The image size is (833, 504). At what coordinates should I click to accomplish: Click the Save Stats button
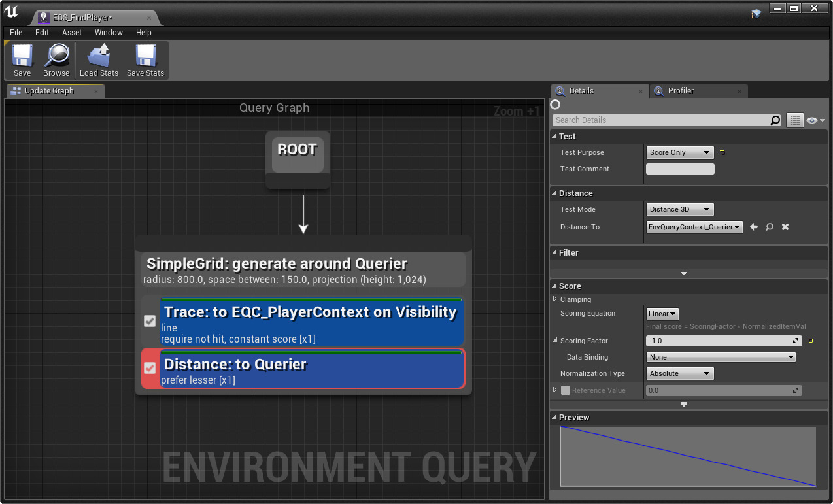click(x=144, y=59)
